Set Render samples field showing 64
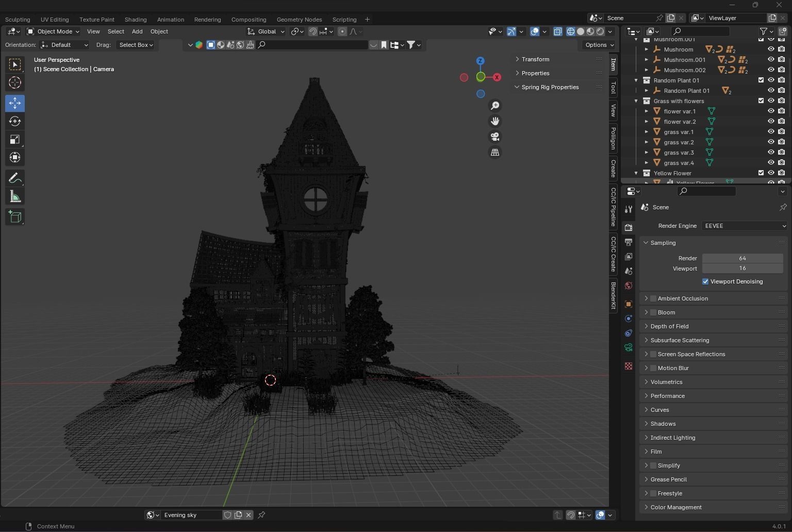The height and width of the screenshot is (532, 792). click(x=742, y=258)
